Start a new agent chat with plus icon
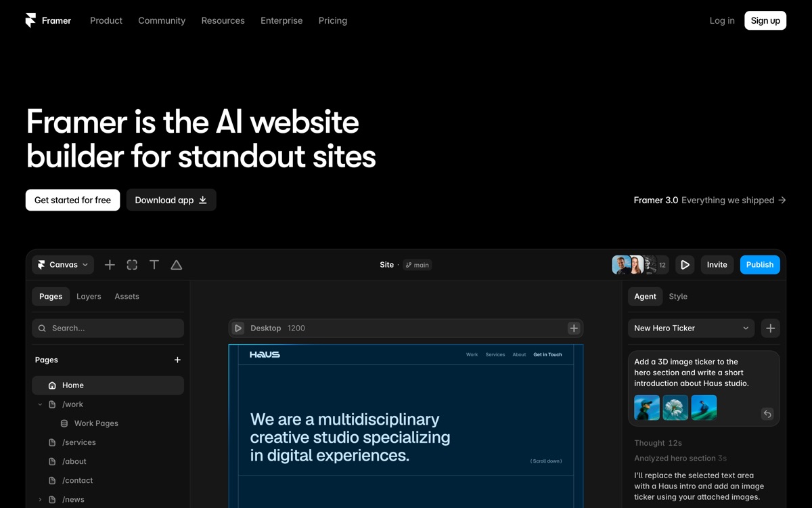The height and width of the screenshot is (508, 812). (770, 328)
